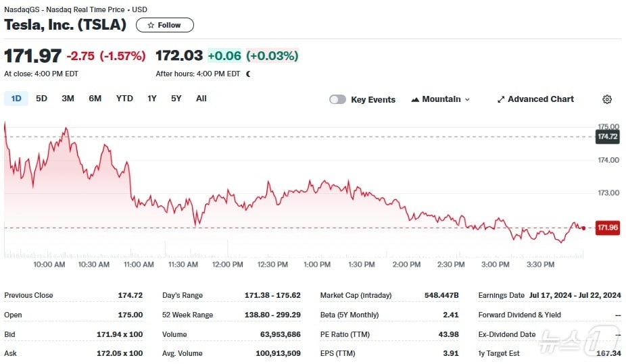The width and height of the screenshot is (626, 364).
Task: Switch to the 5D time range
Action: point(41,99)
